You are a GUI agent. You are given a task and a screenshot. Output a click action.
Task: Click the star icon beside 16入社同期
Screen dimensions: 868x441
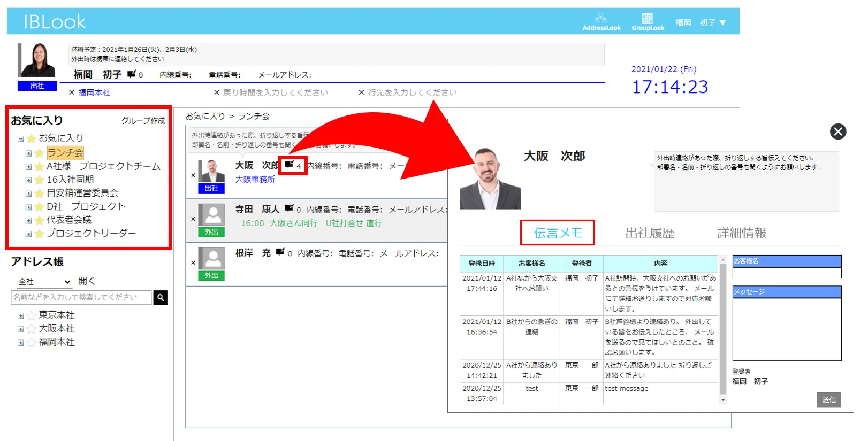[x=39, y=180]
